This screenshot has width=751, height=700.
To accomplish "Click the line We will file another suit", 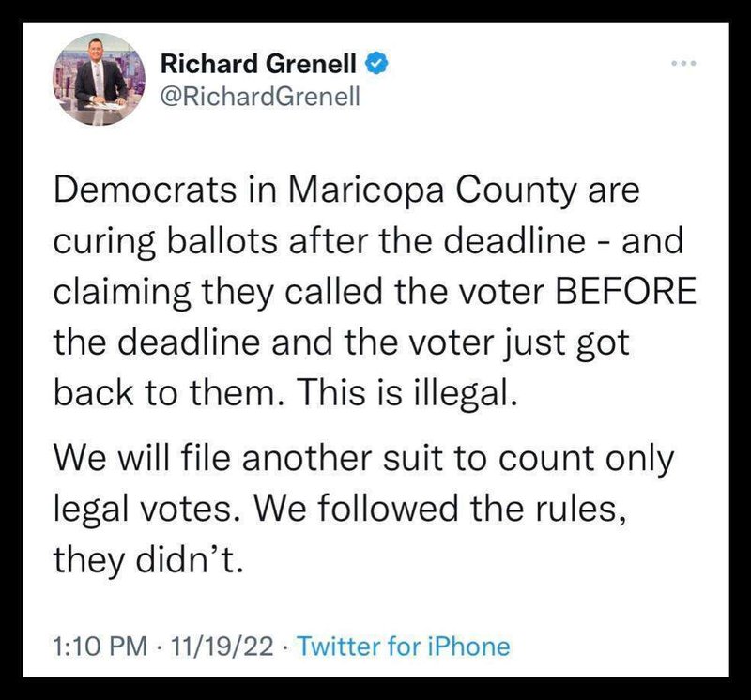I will tap(250, 458).
